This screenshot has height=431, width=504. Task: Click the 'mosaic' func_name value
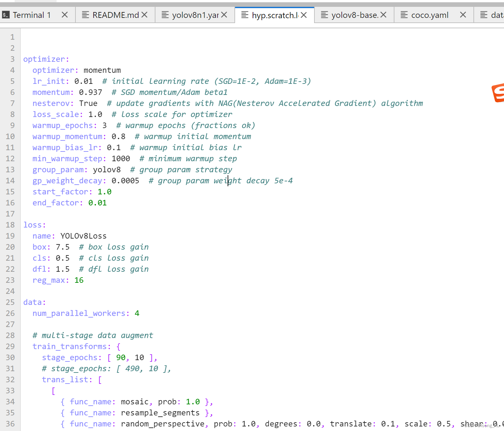point(135,402)
